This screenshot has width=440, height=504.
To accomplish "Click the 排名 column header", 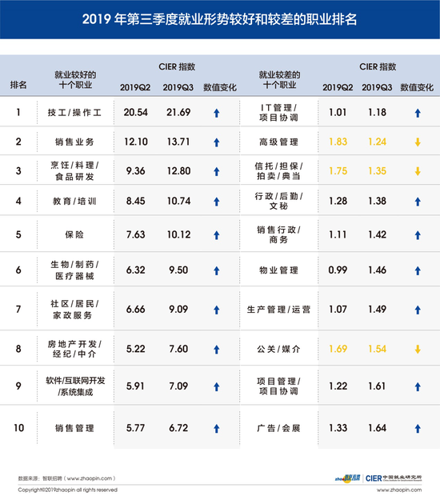I will [18, 85].
